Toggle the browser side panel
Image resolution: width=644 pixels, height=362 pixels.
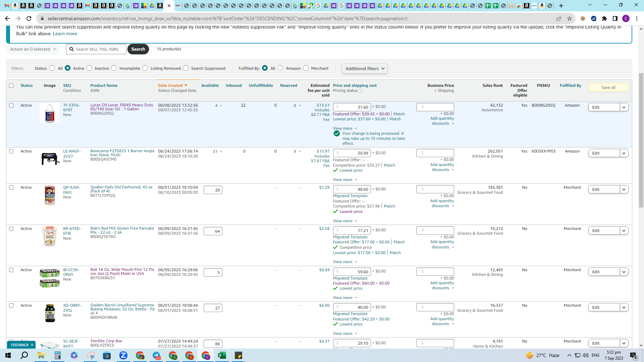click(615, 18)
